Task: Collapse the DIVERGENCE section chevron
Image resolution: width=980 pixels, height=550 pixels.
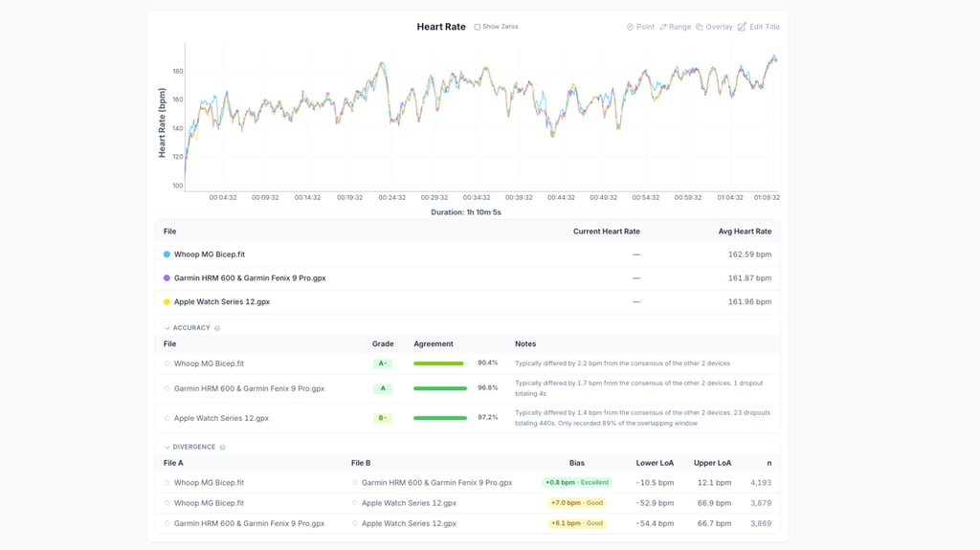Action: [167, 448]
